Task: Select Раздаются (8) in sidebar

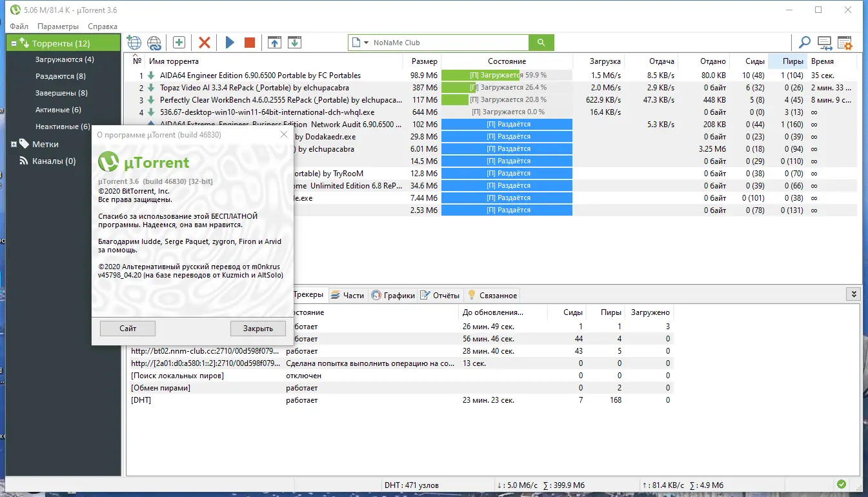Action: [61, 76]
